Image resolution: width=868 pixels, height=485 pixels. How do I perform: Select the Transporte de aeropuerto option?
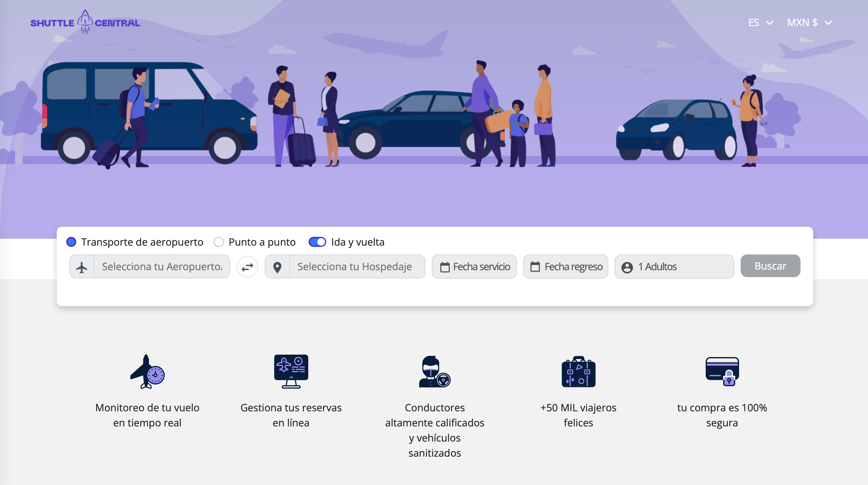[x=72, y=242]
